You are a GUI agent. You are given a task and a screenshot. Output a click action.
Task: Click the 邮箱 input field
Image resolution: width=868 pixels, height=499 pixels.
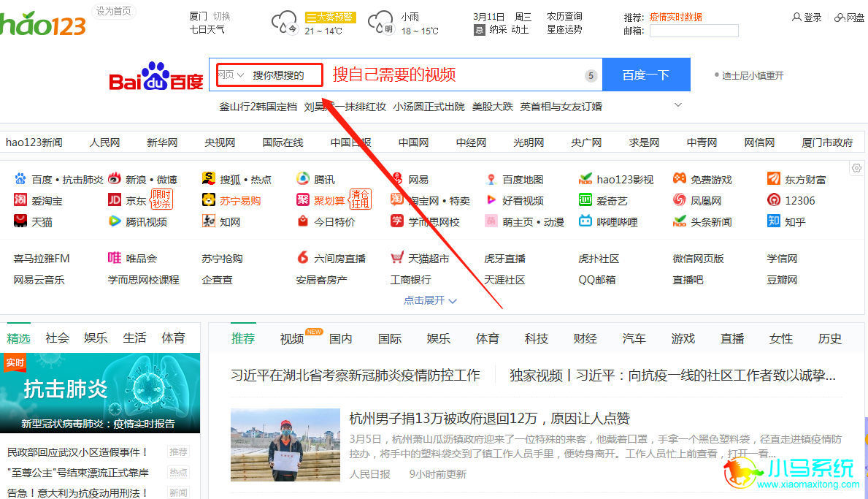click(694, 31)
